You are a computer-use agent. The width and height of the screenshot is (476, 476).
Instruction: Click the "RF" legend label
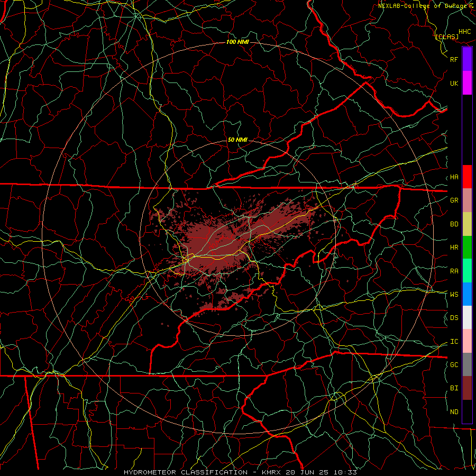(x=454, y=59)
